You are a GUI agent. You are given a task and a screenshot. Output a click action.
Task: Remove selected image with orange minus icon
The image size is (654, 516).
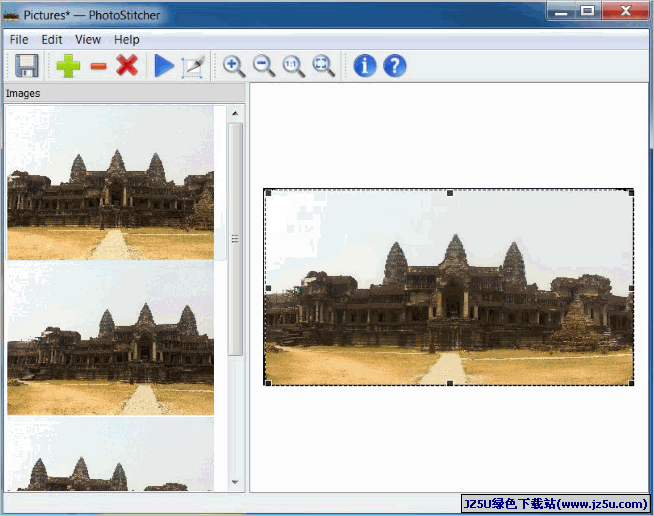(98, 66)
